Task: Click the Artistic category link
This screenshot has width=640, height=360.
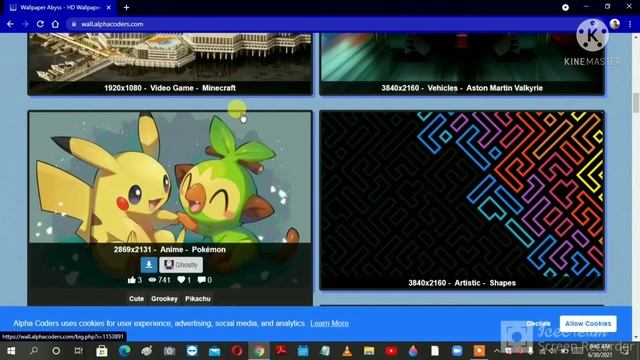Action: [467, 283]
